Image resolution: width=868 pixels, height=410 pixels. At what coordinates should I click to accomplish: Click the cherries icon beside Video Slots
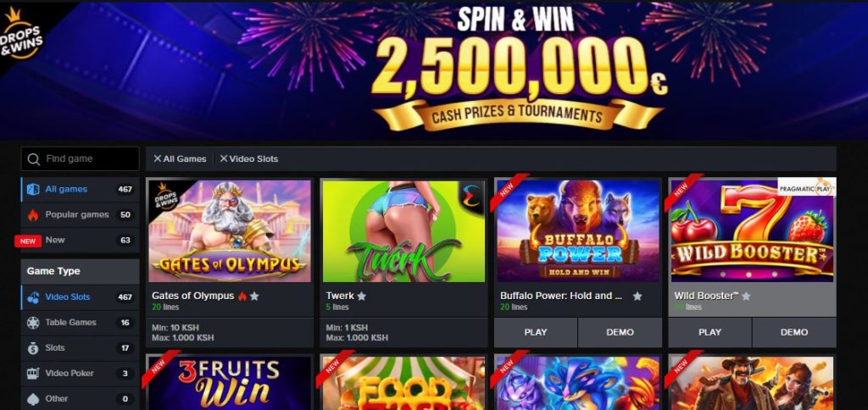[33, 297]
